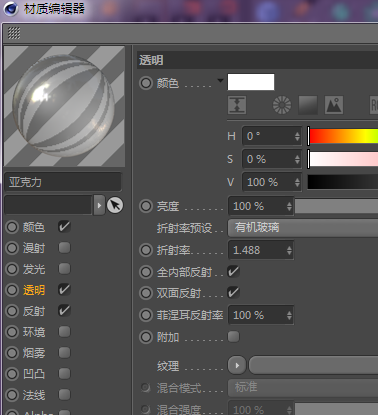Click the H value field showing 0°
This screenshot has height=415, width=378.
click(x=272, y=136)
